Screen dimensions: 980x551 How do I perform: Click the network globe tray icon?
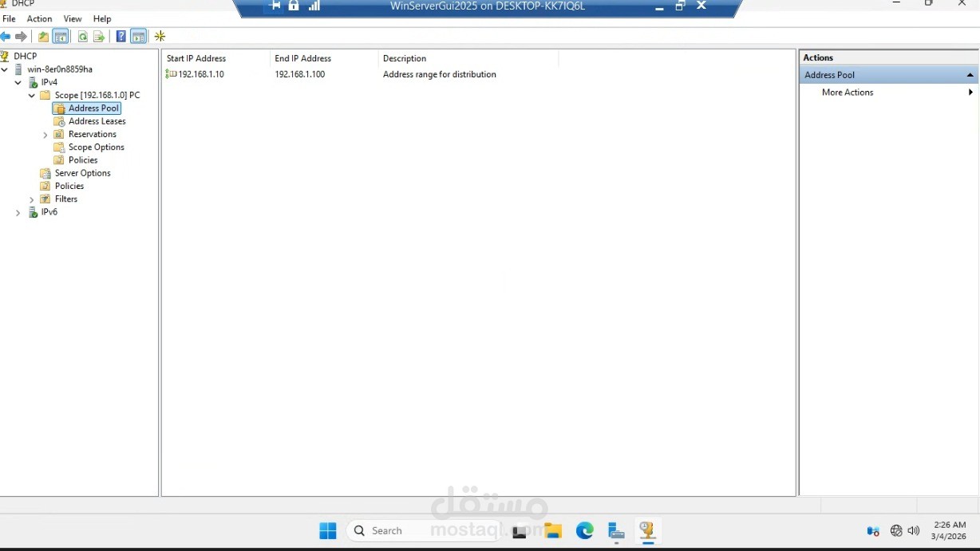coord(896,531)
